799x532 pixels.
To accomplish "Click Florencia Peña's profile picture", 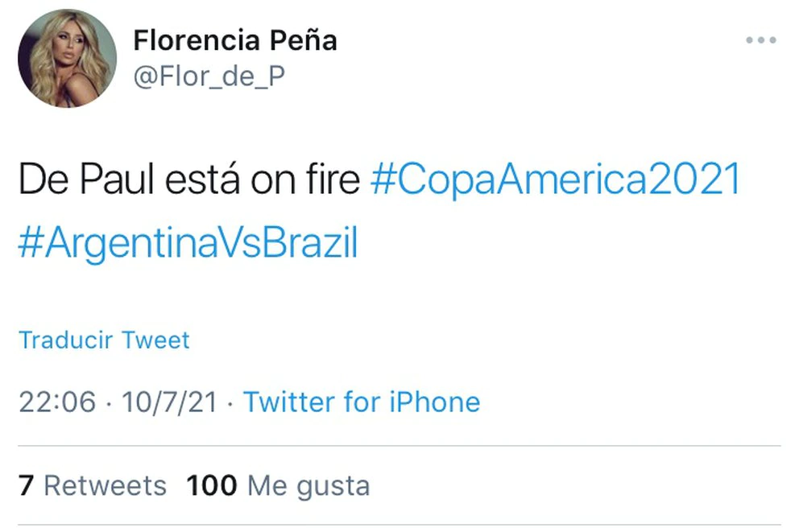I will point(67,59).
